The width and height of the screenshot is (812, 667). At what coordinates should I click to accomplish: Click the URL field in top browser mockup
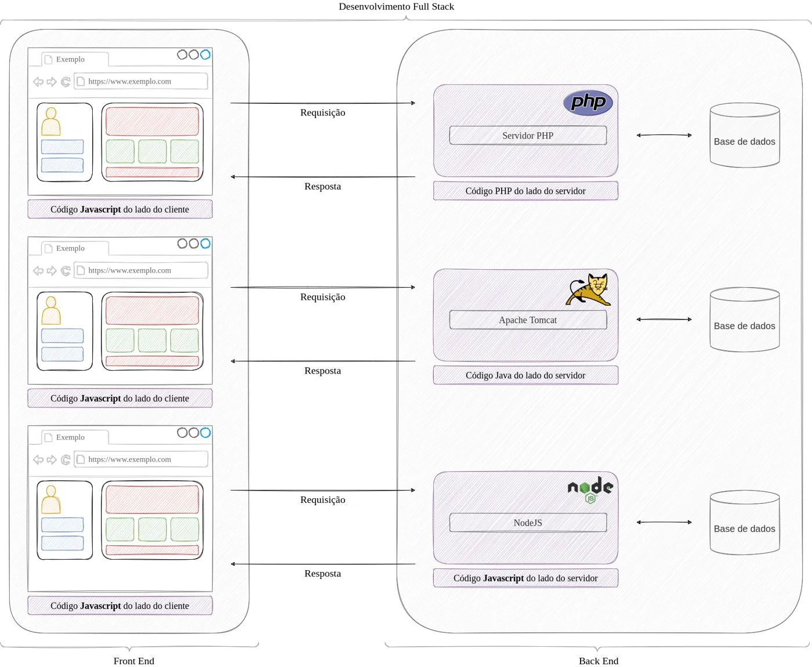[x=141, y=81]
